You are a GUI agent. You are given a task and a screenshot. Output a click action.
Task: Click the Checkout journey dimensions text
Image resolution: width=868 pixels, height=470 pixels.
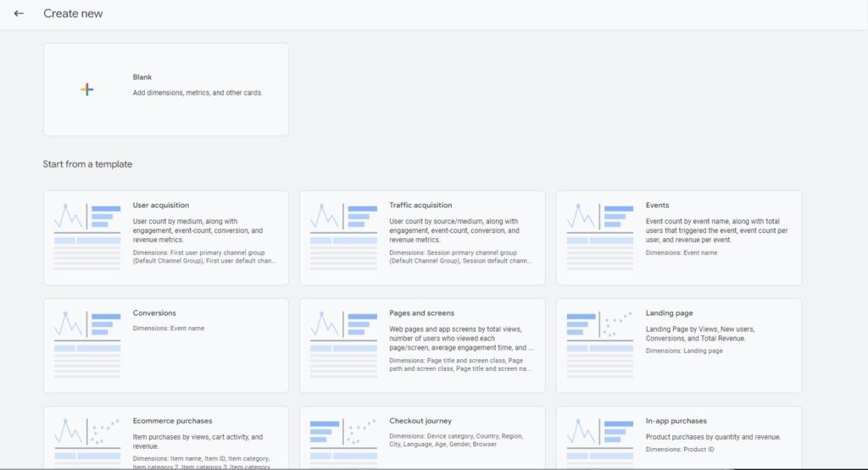click(x=454, y=440)
